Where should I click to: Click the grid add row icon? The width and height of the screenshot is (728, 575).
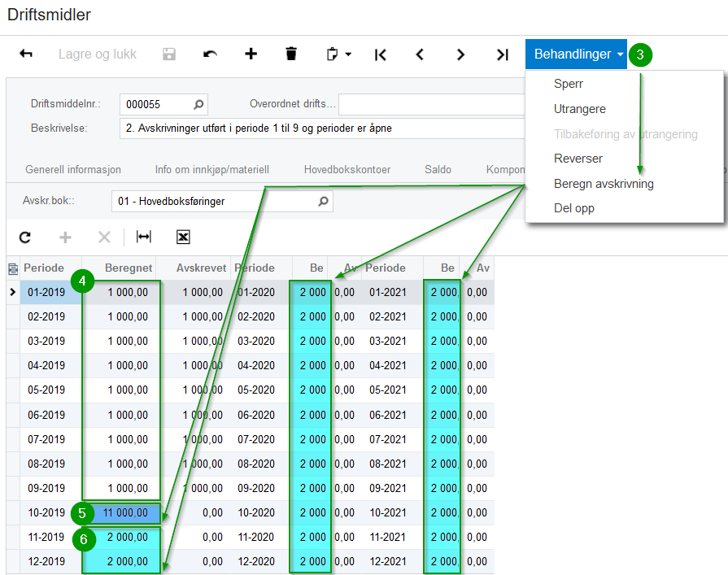coord(65,237)
